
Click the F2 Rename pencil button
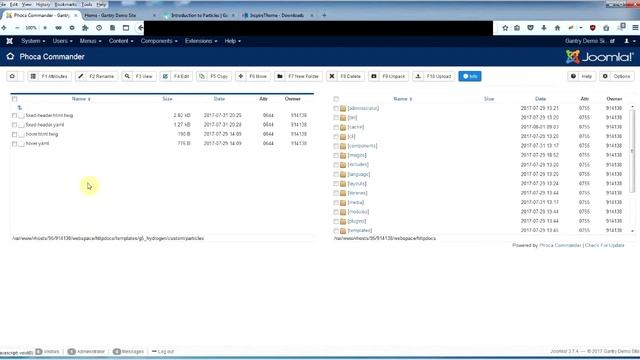point(97,76)
